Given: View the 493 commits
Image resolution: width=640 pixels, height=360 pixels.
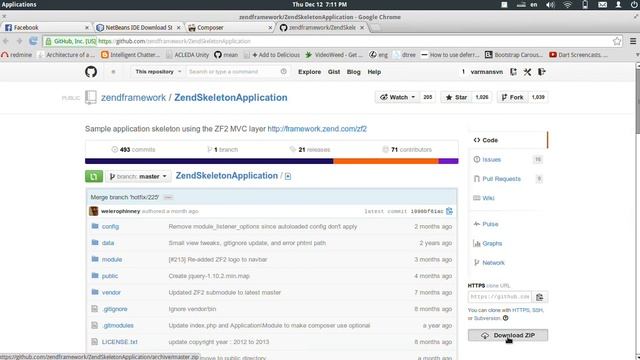Looking at the screenshot, I should pos(133,149).
